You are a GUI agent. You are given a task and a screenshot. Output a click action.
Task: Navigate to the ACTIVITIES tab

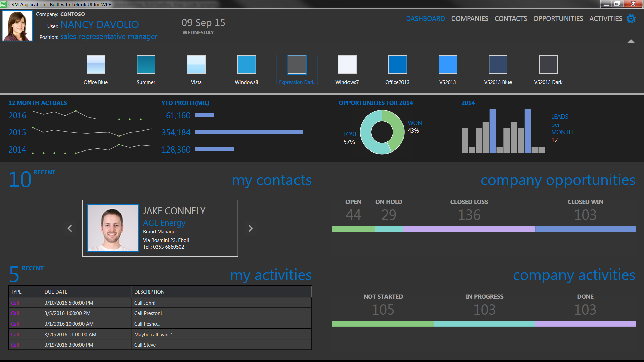point(605,19)
